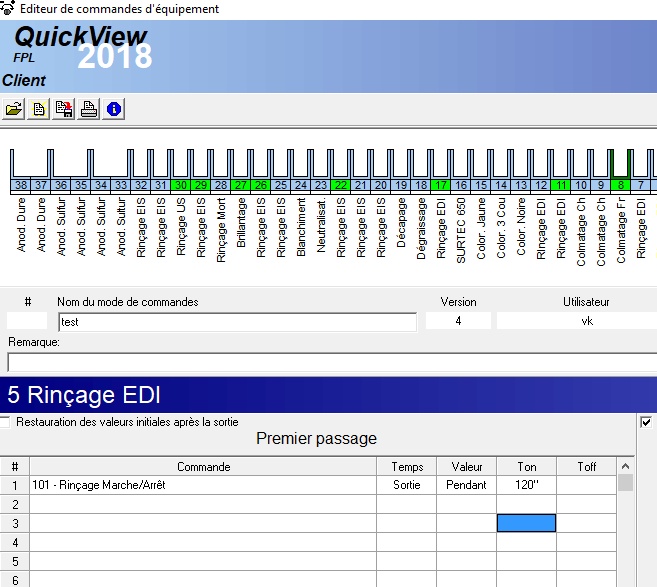This screenshot has width=657, height=587.
Task: Select station 23 Neutralisat.
Action: pyautogui.click(x=321, y=185)
